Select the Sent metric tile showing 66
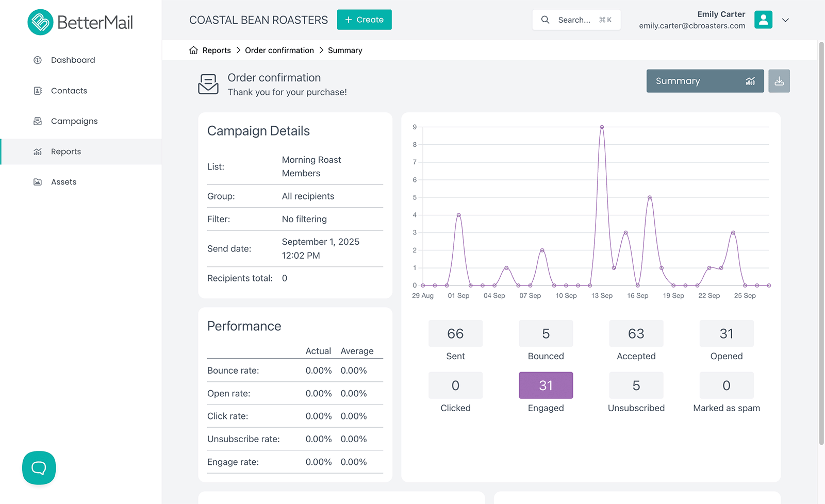 click(x=455, y=334)
